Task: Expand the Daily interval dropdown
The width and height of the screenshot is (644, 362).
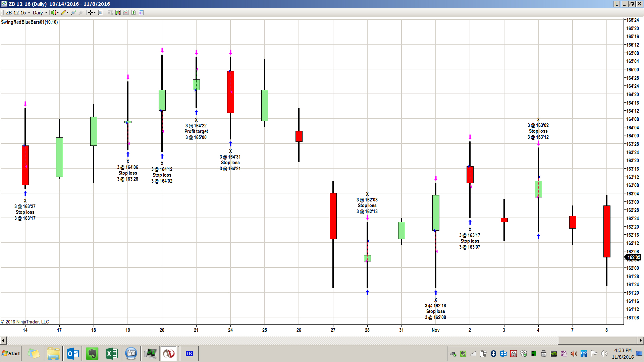Action: click(x=46, y=13)
